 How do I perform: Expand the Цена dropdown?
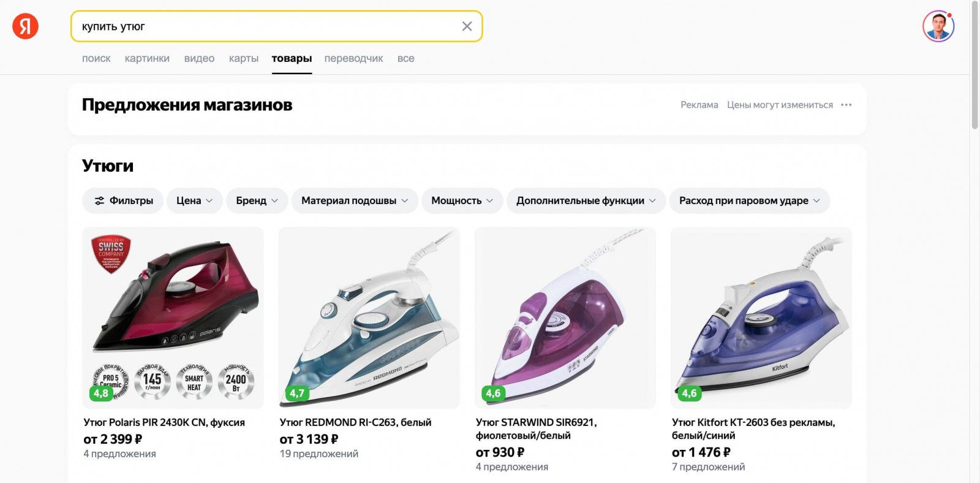click(194, 200)
